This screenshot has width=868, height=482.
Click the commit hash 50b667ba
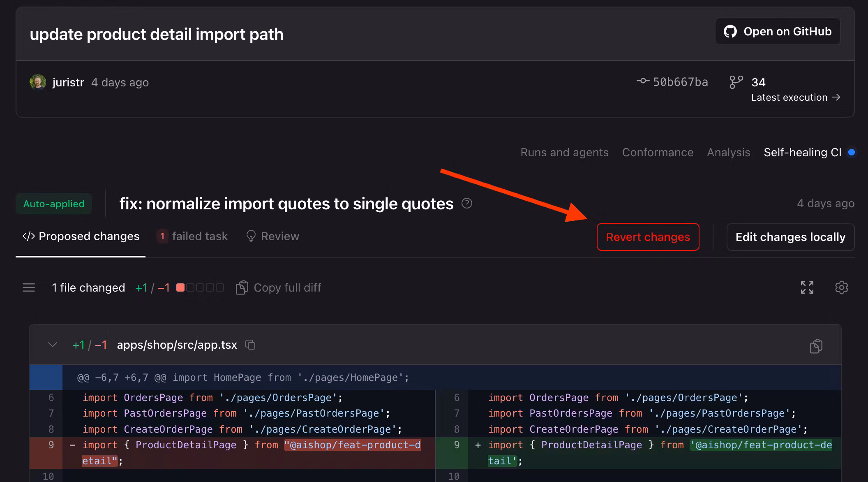click(680, 82)
